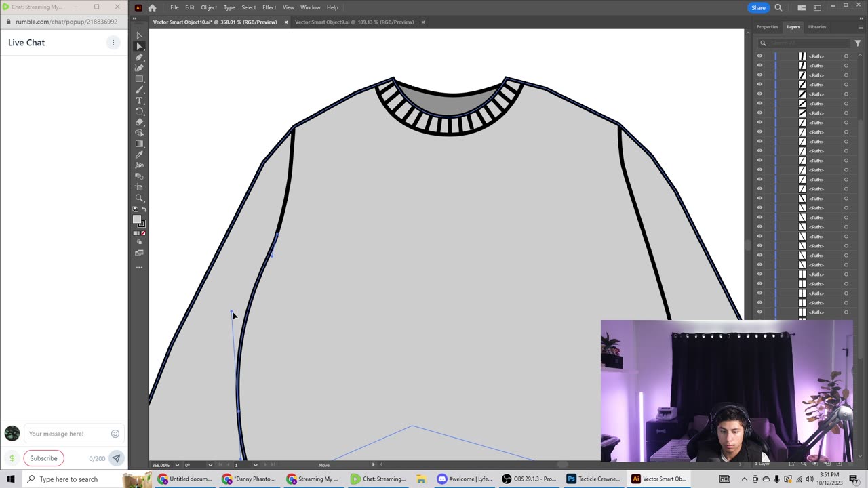
Task: Select the Rectangle tool
Action: pos(139,79)
